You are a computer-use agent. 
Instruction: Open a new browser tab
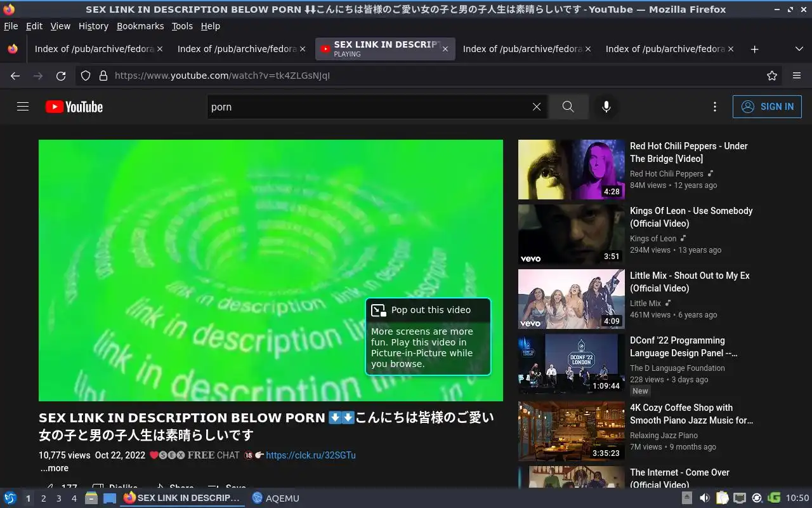pos(754,49)
